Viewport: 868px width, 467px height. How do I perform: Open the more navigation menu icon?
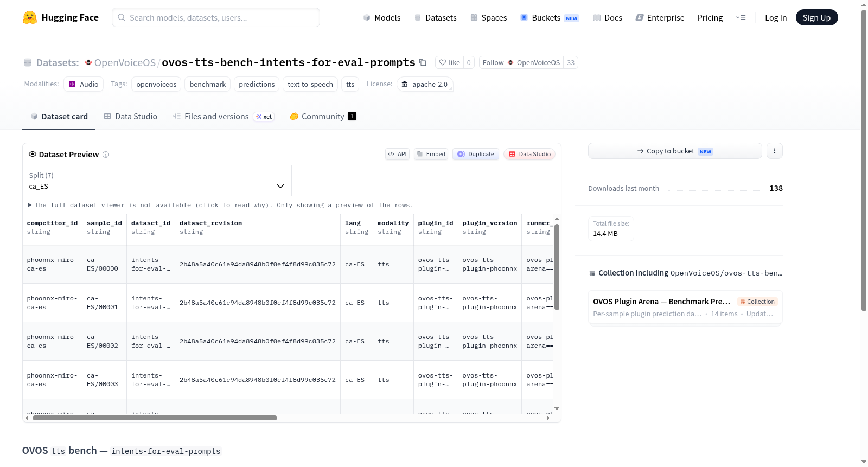[x=741, y=17]
